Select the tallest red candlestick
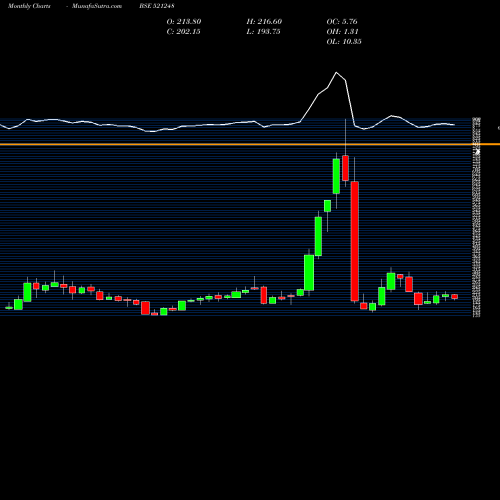 pyautogui.click(x=355, y=241)
